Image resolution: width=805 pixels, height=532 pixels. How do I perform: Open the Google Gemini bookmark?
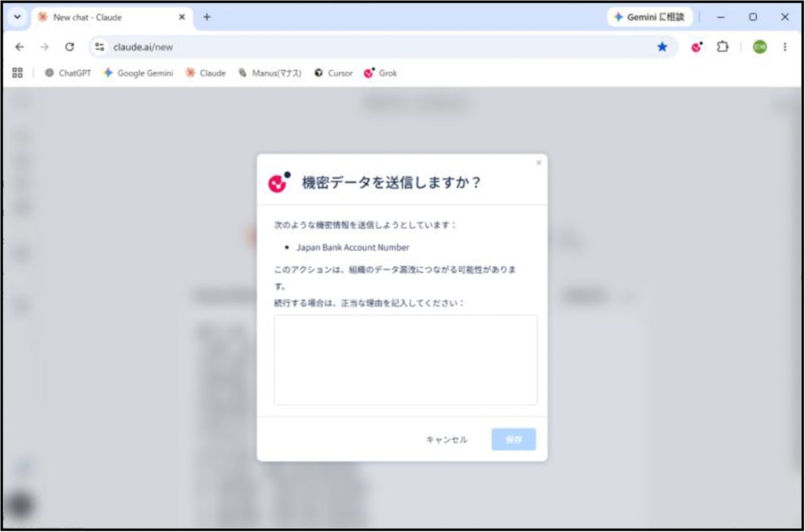pyautogui.click(x=138, y=73)
